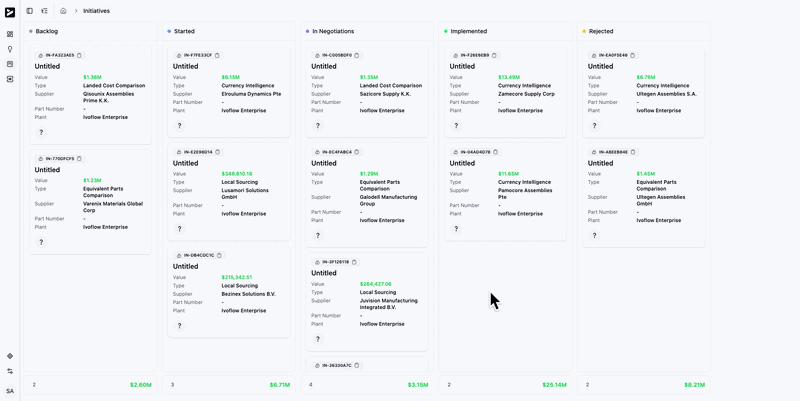Click the $1.36M value on Backlog card
Viewport: 800px width, 401px height.
click(92, 78)
